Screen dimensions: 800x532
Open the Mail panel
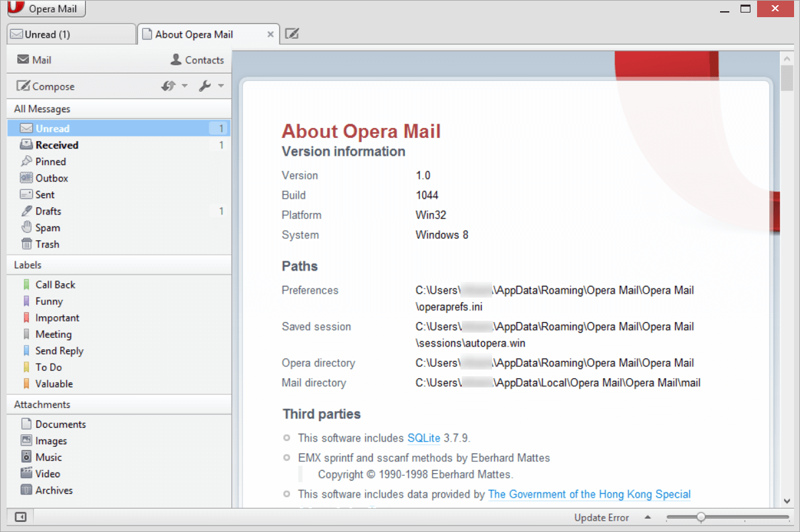click(34, 59)
